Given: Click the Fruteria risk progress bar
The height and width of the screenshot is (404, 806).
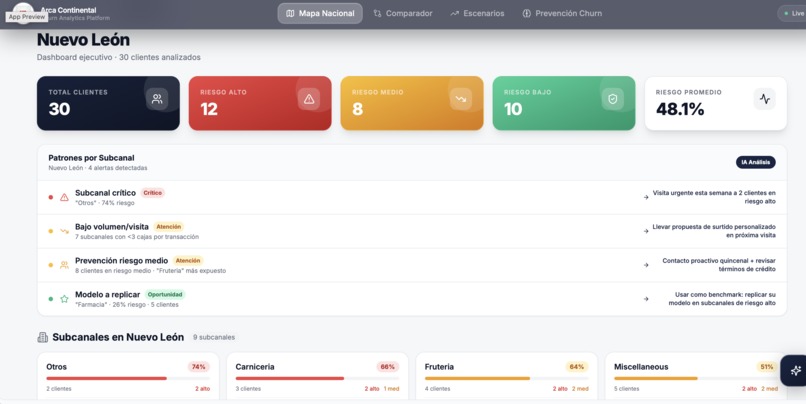Looking at the screenshot, I should click(x=506, y=378).
